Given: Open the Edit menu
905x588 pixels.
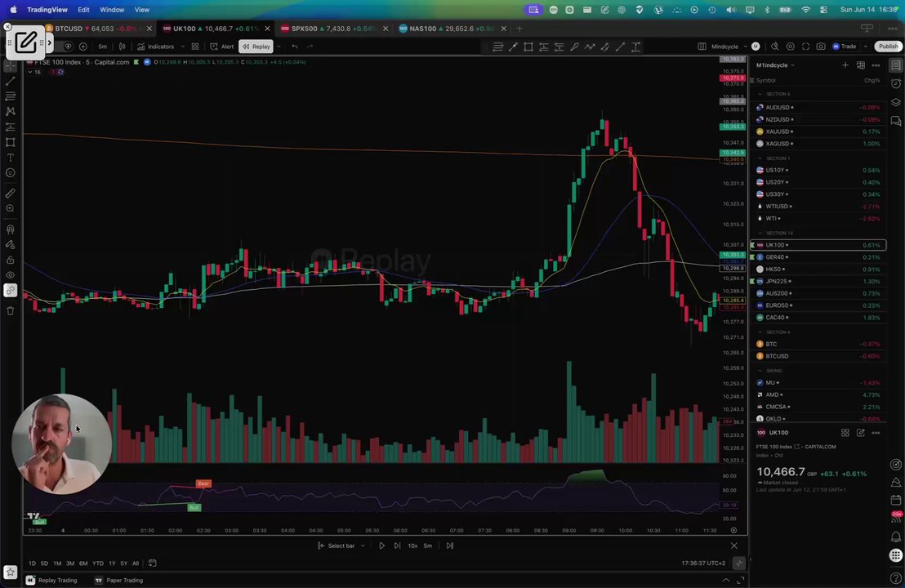Looking at the screenshot, I should pyautogui.click(x=83, y=10).
